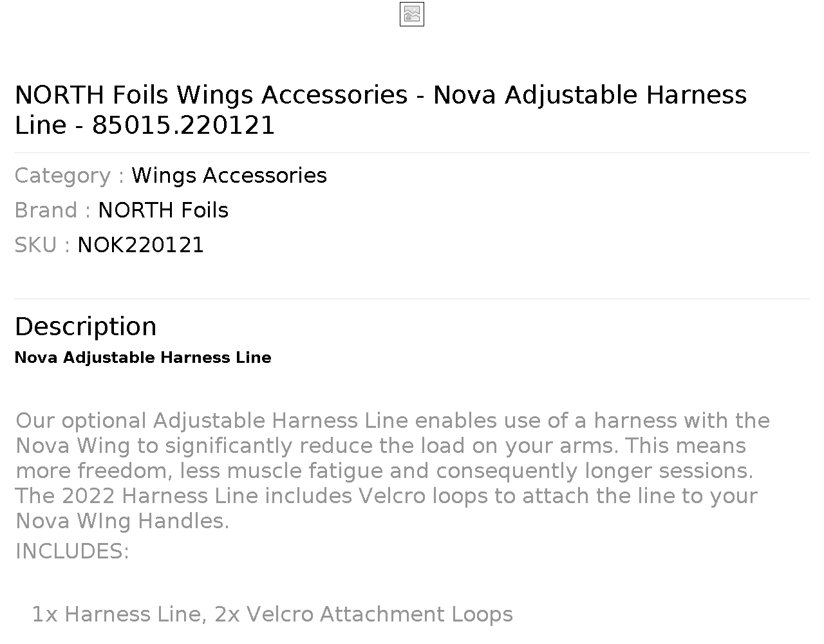Click the product title heading

click(x=380, y=110)
